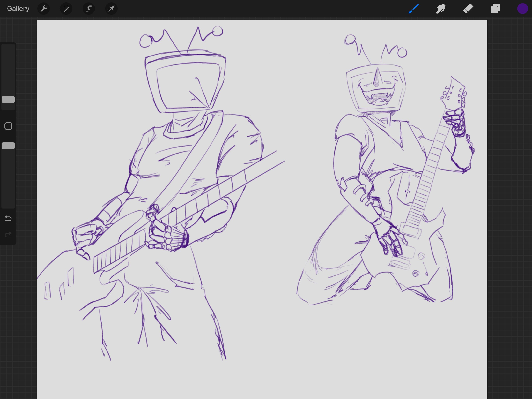532x399 pixels.
Task: Tap the brush size slider handle
Action: tap(8, 100)
